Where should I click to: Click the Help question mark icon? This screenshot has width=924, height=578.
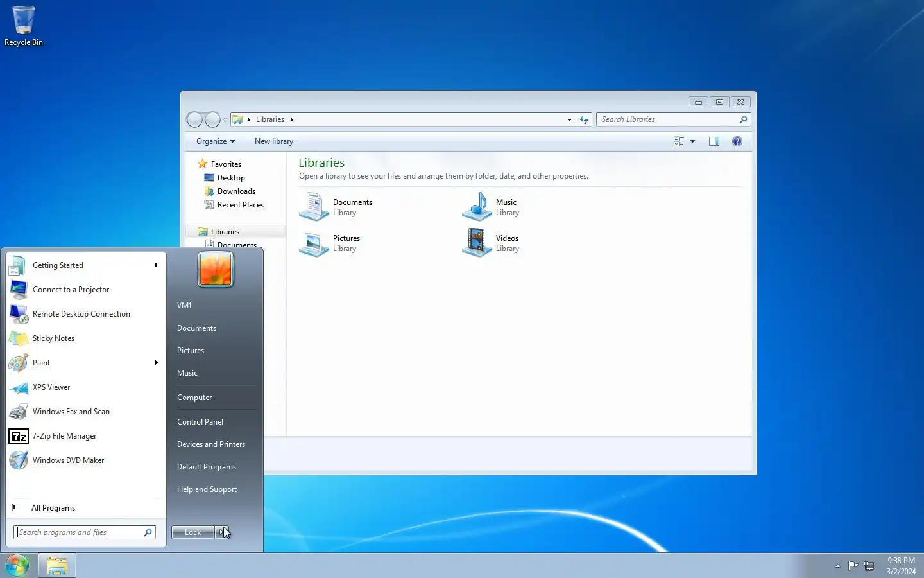(737, 141)
